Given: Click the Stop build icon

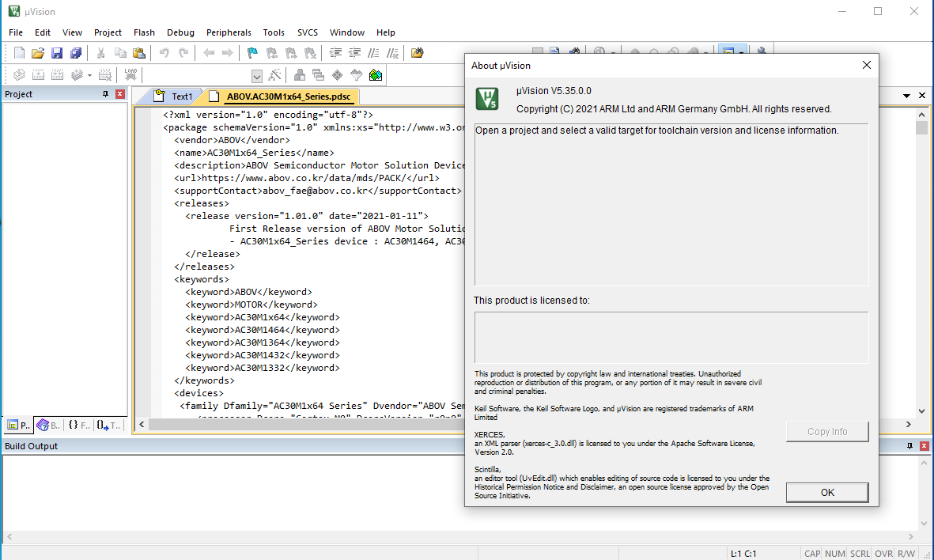Looking at the screenshot, I should tap(105, 75).
